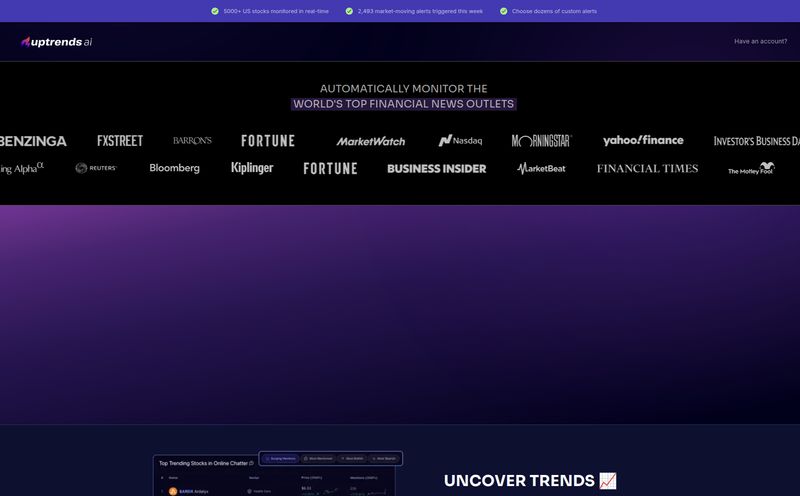The height and width of the screenshot is (496, 800).
Task: Select the 'Uncover Trends' heading
Action: tap(519, 481)
